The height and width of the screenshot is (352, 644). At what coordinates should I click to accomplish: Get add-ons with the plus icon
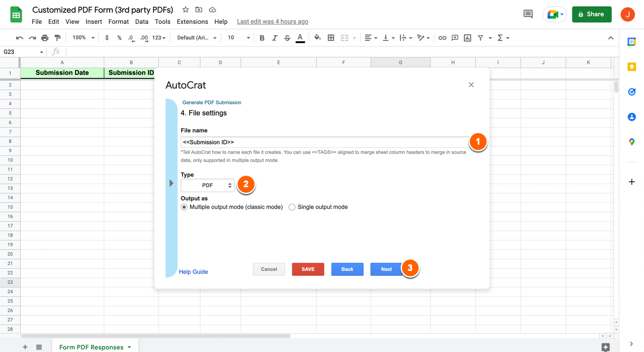click(x=631, y=182)
